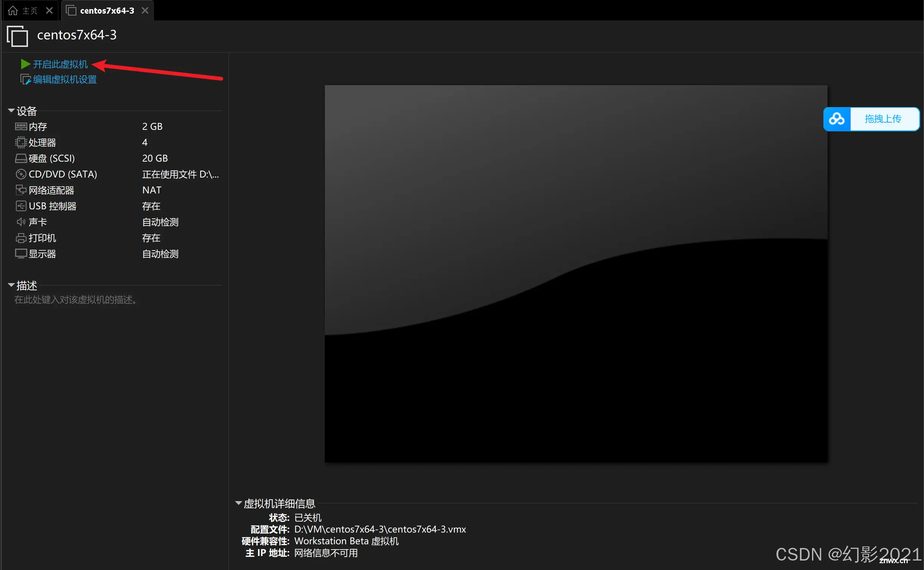The height and width of the screenshot is (570, 924).
Task: Click the config file path centos7x64-3.vmx
Action: [380, 529]
